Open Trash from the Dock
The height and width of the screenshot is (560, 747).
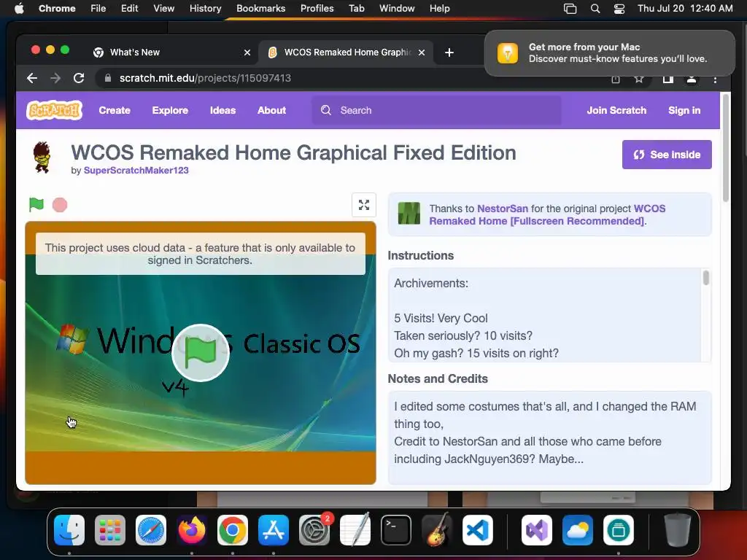point(678,530)
